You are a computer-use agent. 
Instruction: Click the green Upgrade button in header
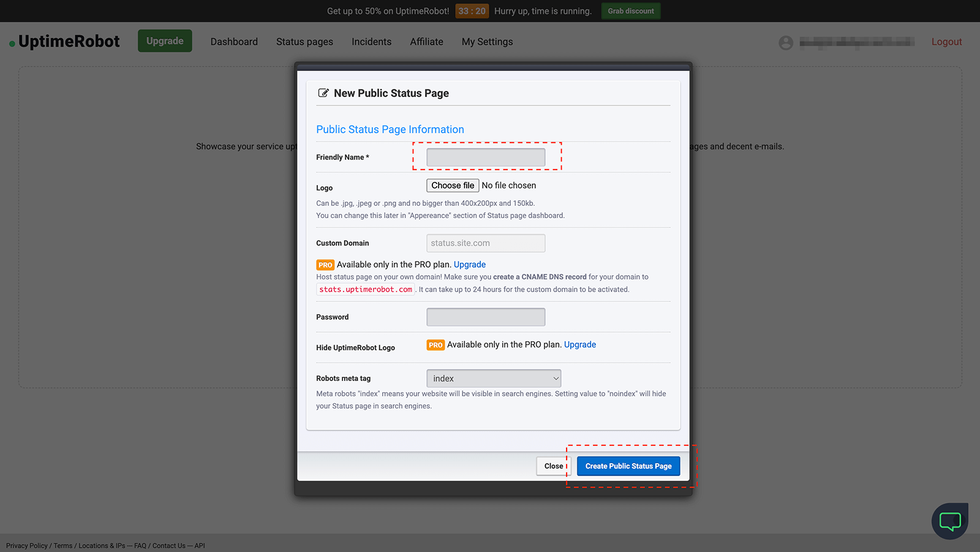pyautogui.click(x=165, y=41)
